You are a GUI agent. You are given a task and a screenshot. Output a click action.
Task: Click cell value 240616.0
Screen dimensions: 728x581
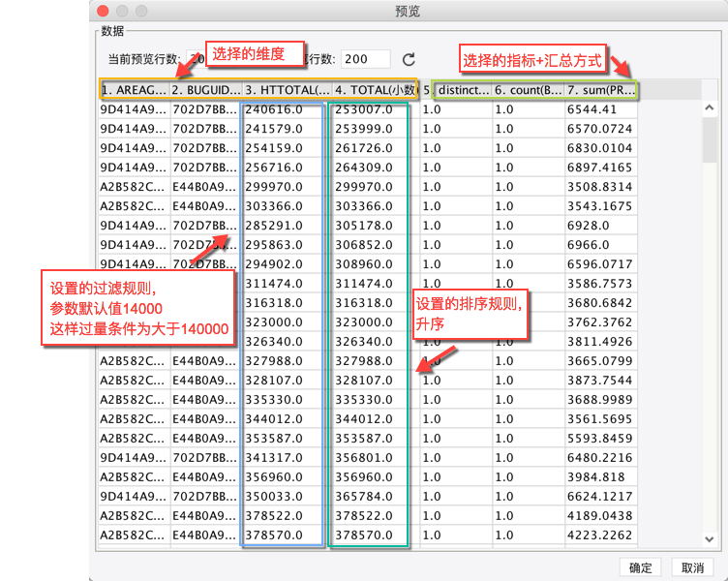point(274,109)
